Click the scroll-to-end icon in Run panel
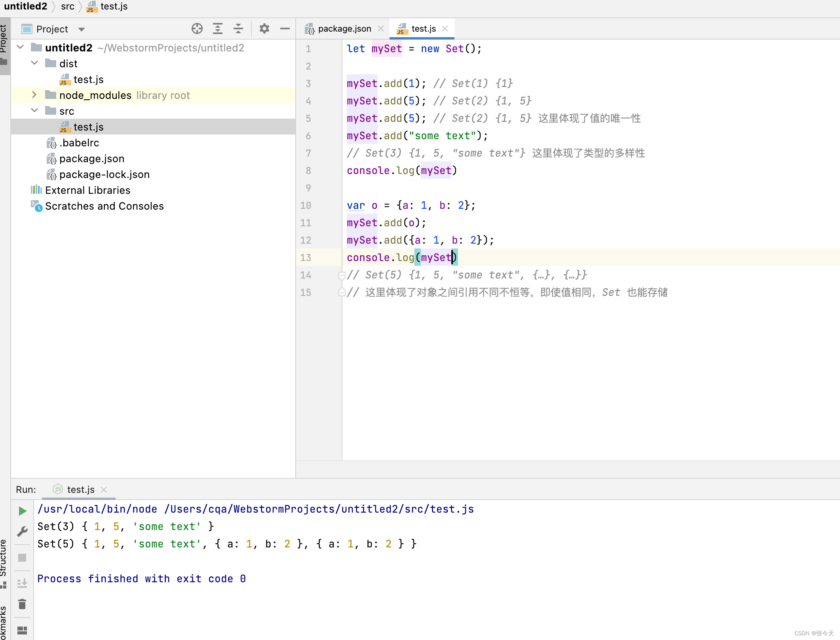 pyautogui.click(x=22, y=583)
